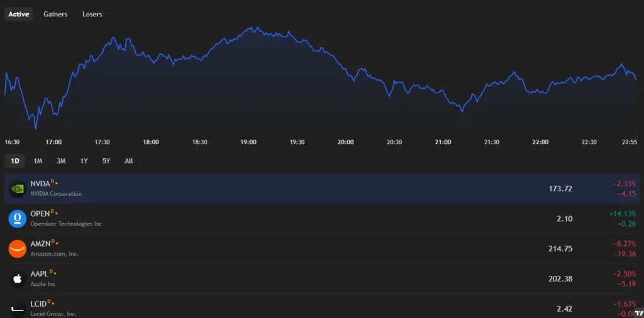Click the Amazon logo icon

pyautogui.click(x=17, y=249)
